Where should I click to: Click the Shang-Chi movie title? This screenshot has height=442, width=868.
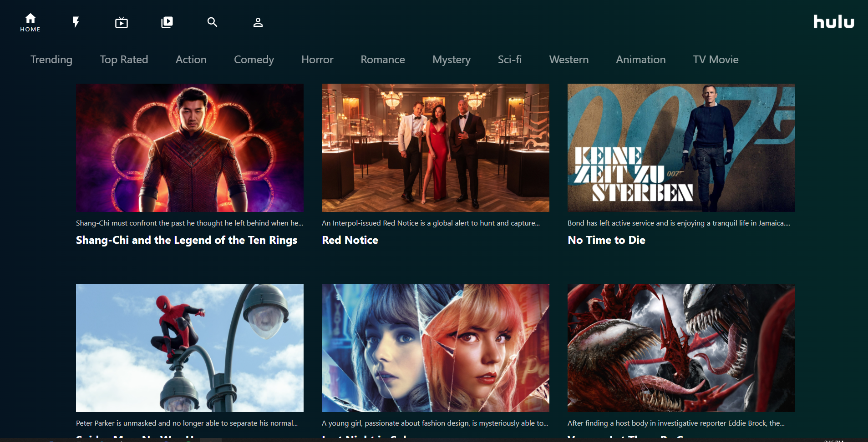click(187, 240)
